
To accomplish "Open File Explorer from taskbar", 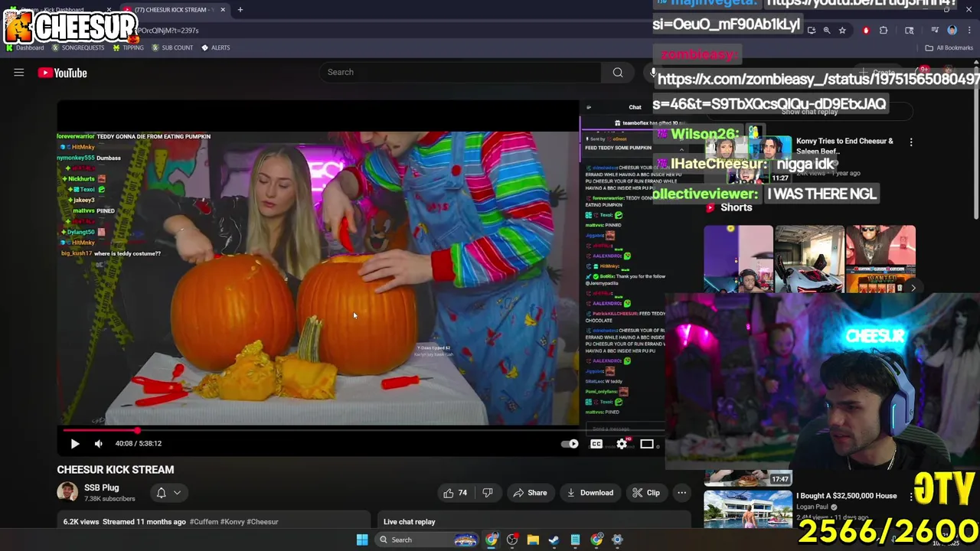I will coord(533,540).
